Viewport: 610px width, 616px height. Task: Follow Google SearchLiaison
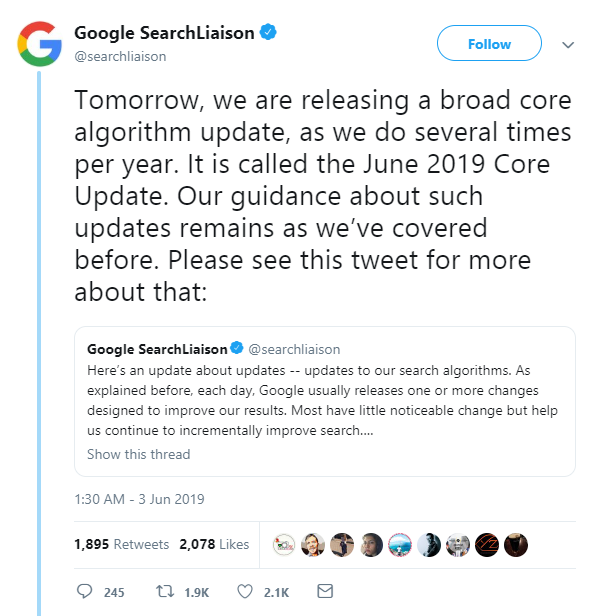(x=489, y=43)
